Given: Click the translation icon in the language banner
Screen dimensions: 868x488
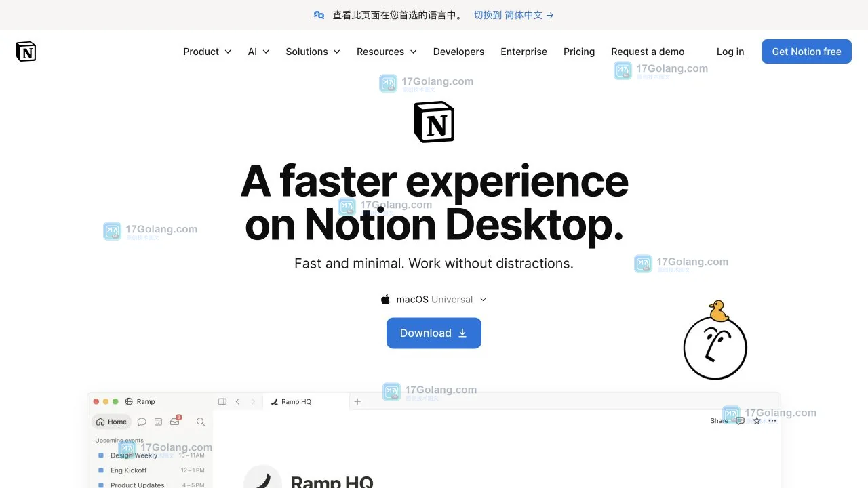Looking at the screenshot, I should (319, 15).
